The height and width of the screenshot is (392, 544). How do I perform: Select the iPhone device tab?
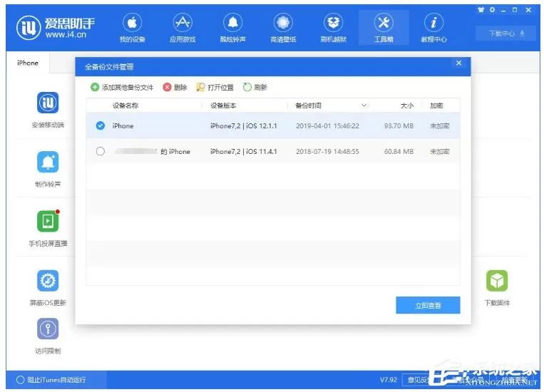point(28,63)
